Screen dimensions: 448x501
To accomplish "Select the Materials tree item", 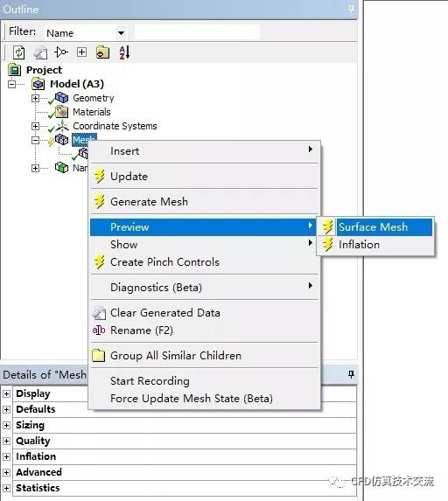I will point(92,112).
